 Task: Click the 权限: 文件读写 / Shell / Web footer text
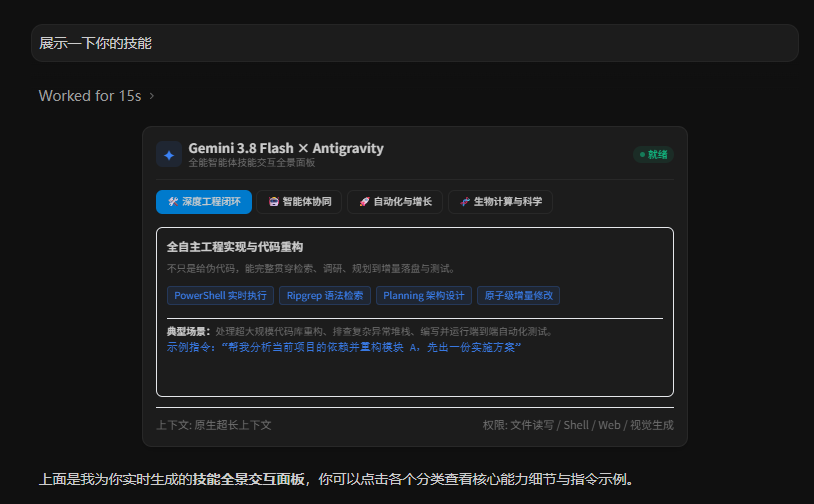click(578, 425)
